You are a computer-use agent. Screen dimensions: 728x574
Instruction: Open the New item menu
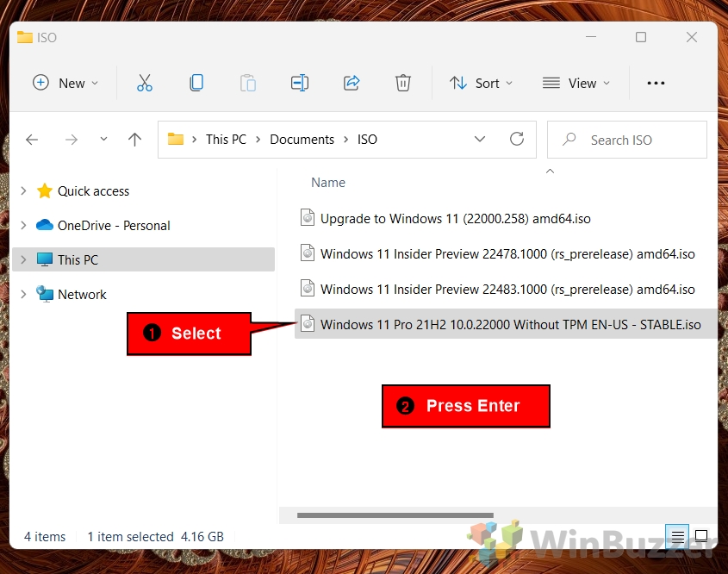click(65, 83)
